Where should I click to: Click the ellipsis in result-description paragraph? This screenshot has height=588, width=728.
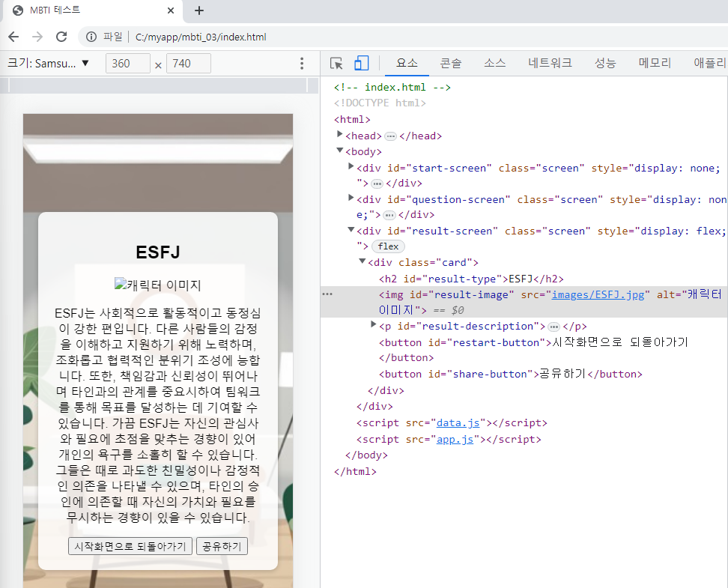pos(553,327)
